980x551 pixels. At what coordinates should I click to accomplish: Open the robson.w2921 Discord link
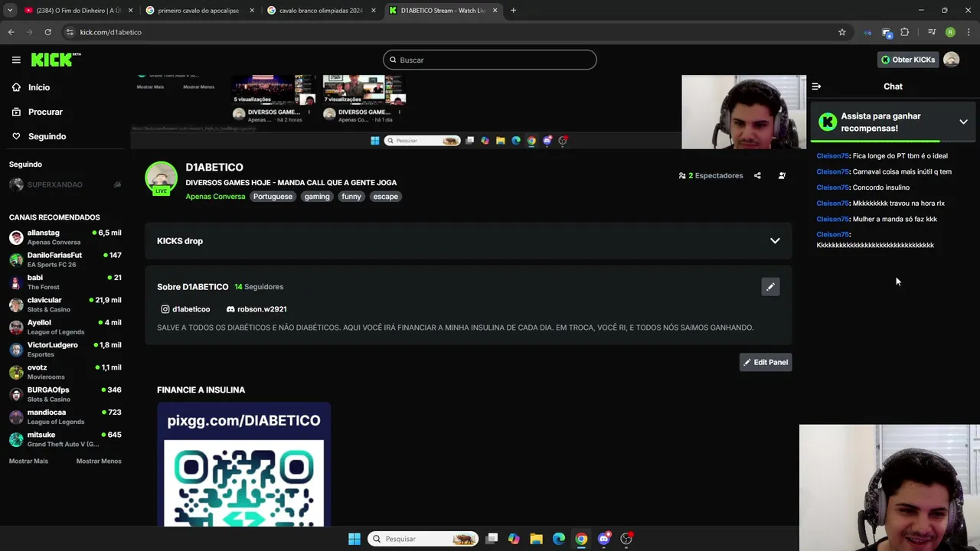pos(256,309)
